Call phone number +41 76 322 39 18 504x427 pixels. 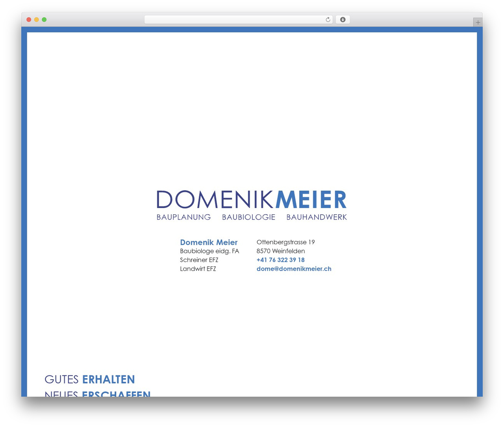(280, 260)
